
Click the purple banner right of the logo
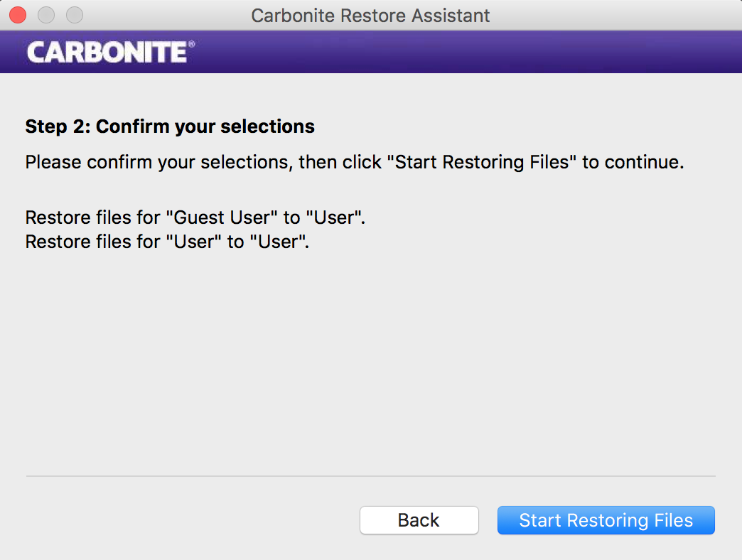pos(462,52)
